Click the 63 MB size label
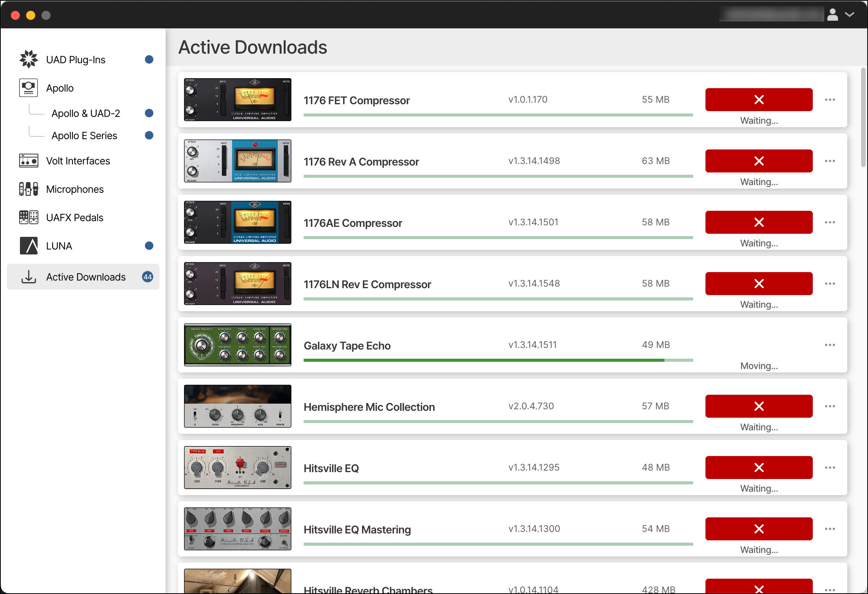 pyautogui.click(x=656, y=161)
